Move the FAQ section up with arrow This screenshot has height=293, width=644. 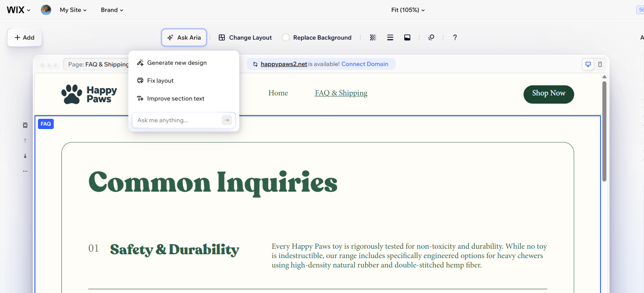click(25, 141)
